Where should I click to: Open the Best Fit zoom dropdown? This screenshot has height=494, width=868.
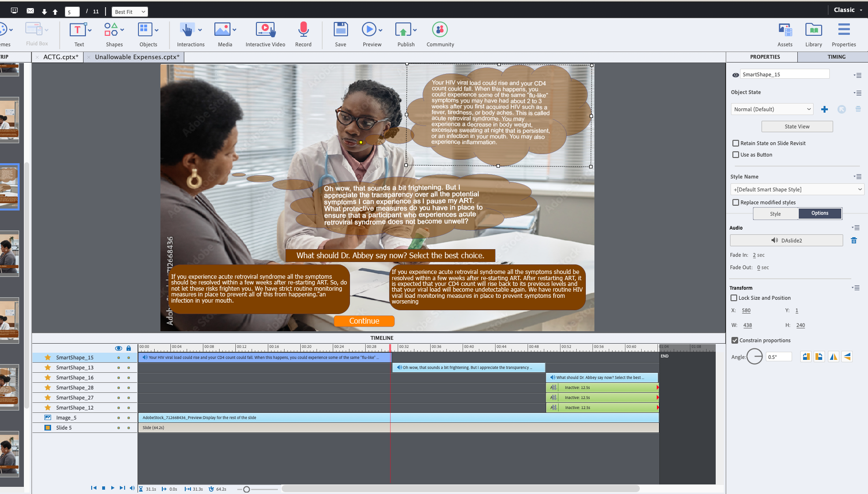pos(130,12)
